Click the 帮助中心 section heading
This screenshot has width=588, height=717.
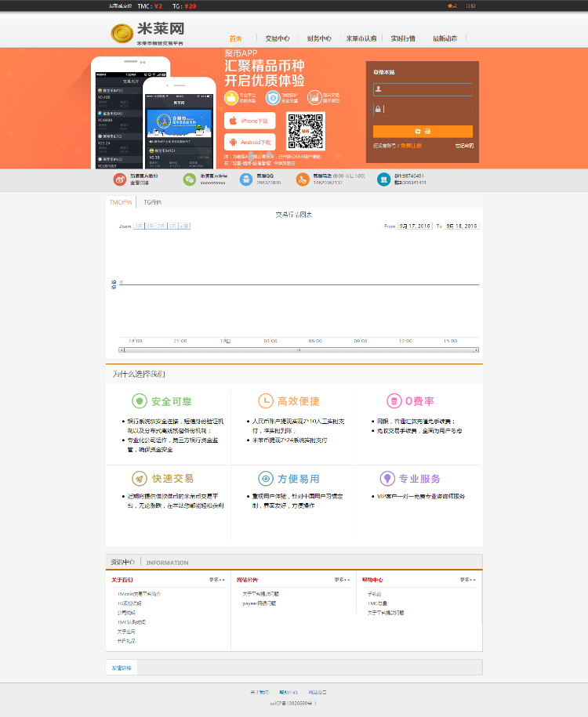point(372,579)
